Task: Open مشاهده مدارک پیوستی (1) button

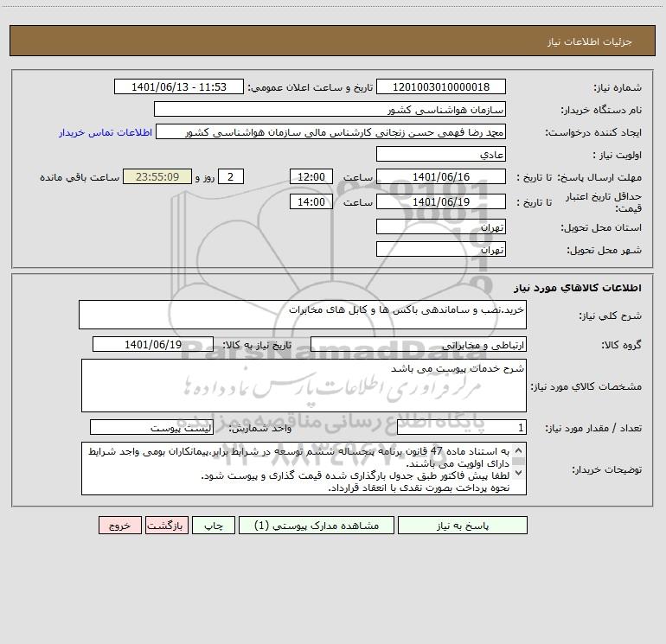Action: 317,526
